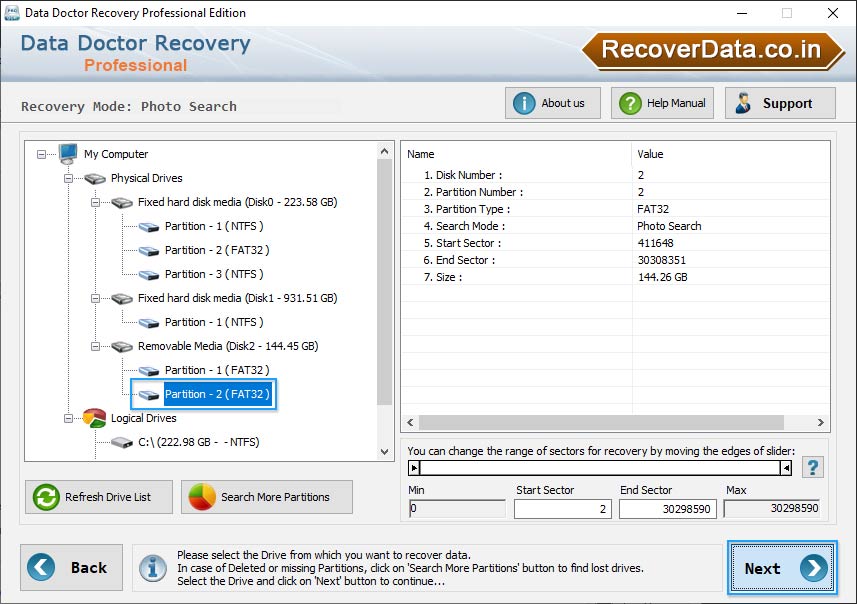Click the Disk1 hard disk icon
The width and height of the screenshot is (857, 604).
122,298
